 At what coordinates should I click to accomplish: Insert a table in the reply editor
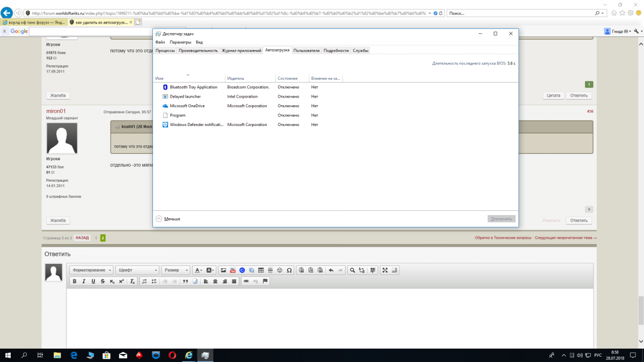pos(261,270)
